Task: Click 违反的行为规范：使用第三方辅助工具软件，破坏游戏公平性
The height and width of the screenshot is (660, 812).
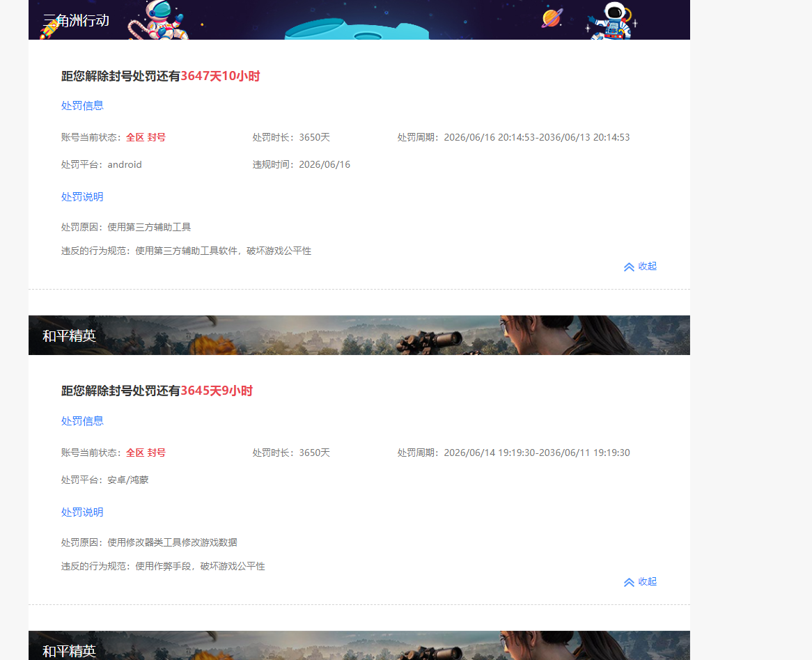Action: [187, 251]
